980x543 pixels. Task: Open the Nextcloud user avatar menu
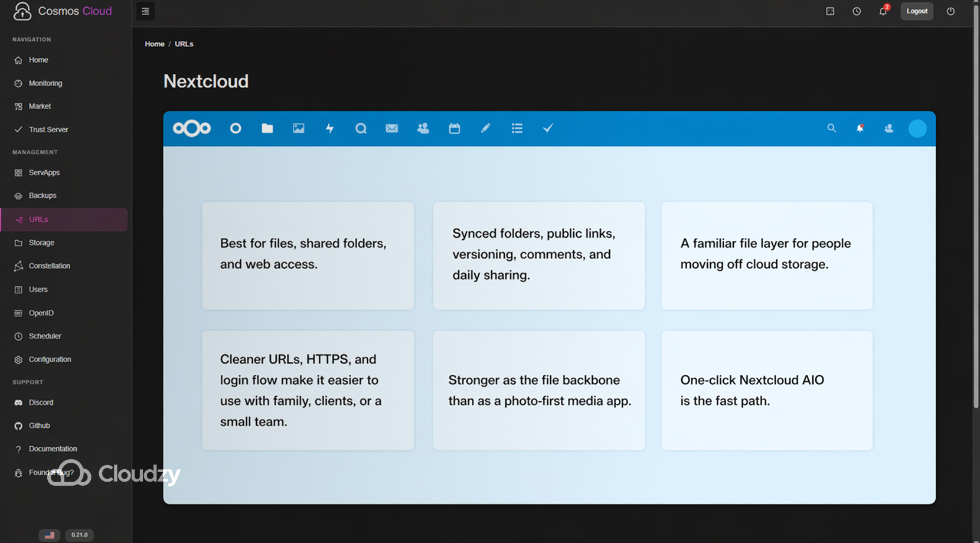click(x=917, y=128)
